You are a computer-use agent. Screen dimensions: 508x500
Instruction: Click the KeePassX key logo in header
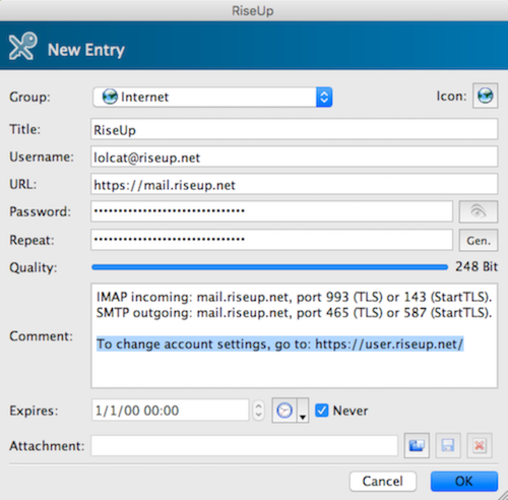(23, 46)
